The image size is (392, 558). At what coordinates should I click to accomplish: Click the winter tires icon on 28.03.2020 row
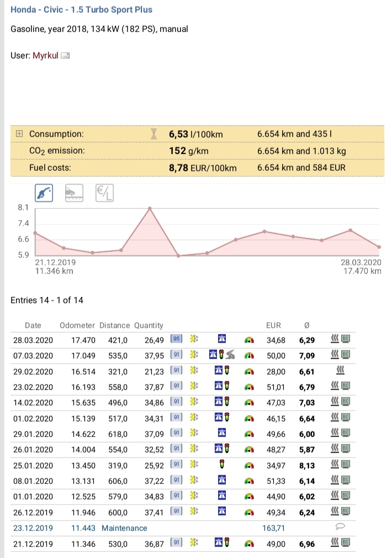click(x=194, y=339)
